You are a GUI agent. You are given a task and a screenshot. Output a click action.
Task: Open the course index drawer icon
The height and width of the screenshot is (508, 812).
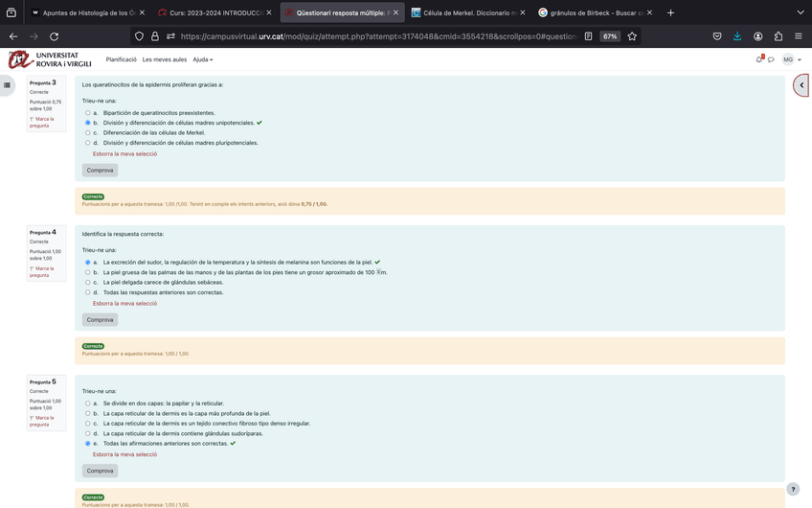pyautogui.click(x=8, y=85)
